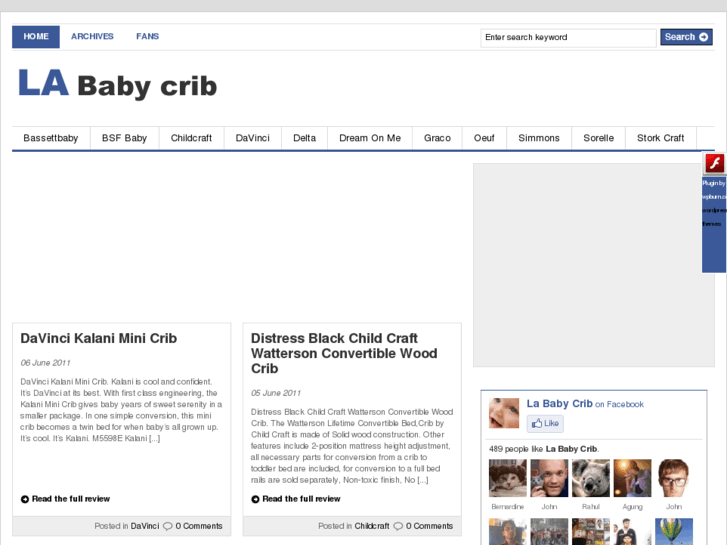
Task: Click the 05 June 2011 post date
Action: (x=276, y=393)
